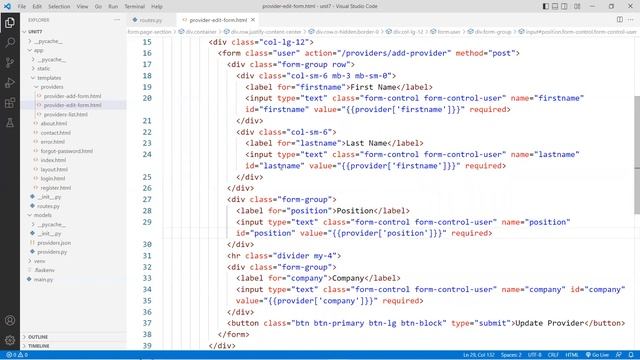The width and height of the screenshot is (640, 360).
Task: Open the Testing flask view
Action: [10, 122]
